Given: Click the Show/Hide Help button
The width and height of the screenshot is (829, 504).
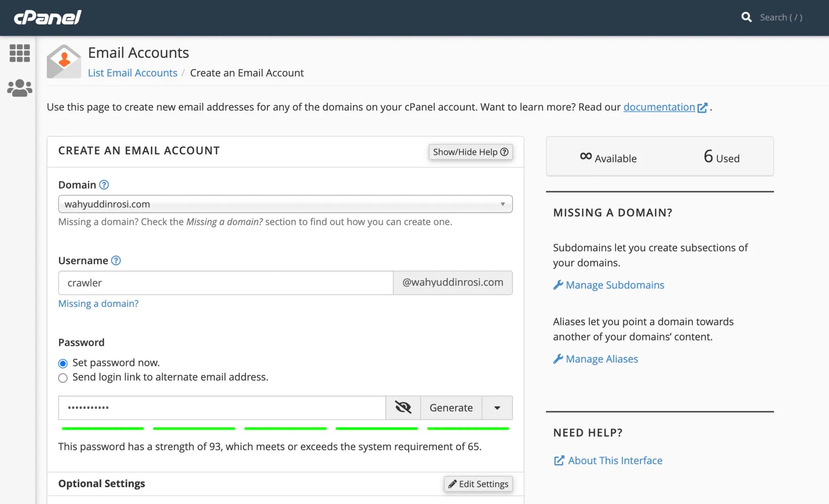Looking at the screenshot, I should [x=470, y=152].
